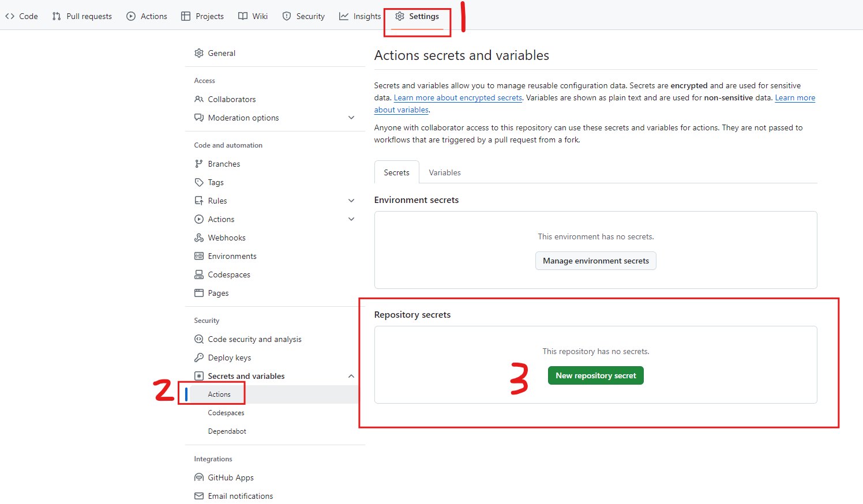This screenshot has width=863, height=504.
Task: Click the Actions secrets and variables title
Action: point(461,55)
